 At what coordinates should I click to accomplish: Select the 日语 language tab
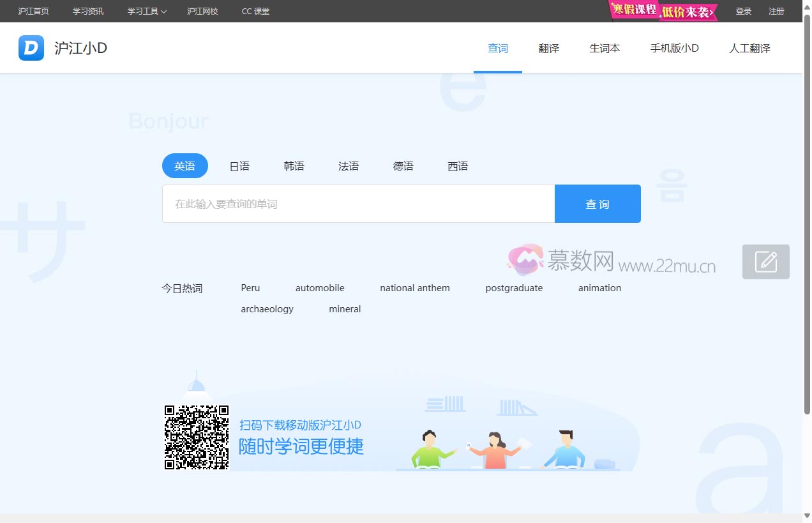[x=239, y=165]
